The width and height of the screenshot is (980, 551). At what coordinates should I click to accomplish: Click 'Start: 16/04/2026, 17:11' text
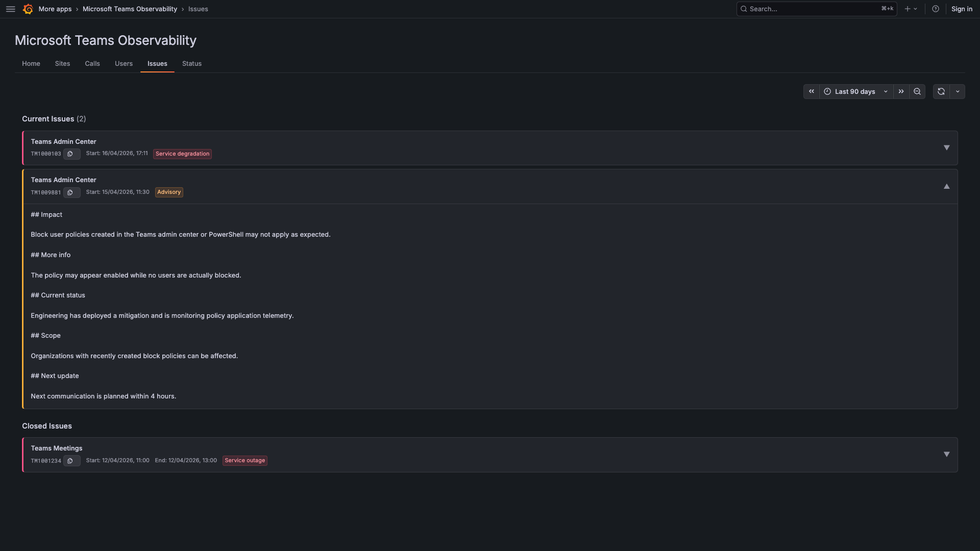117,153
